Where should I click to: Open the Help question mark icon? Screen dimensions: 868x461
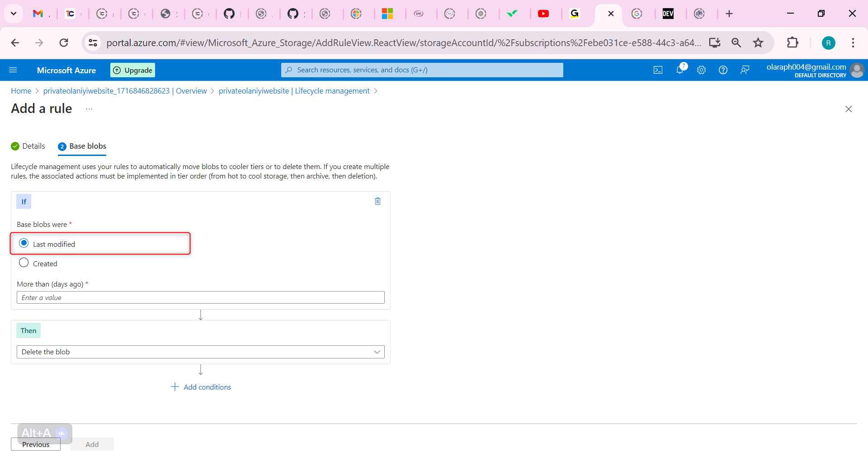723,70
